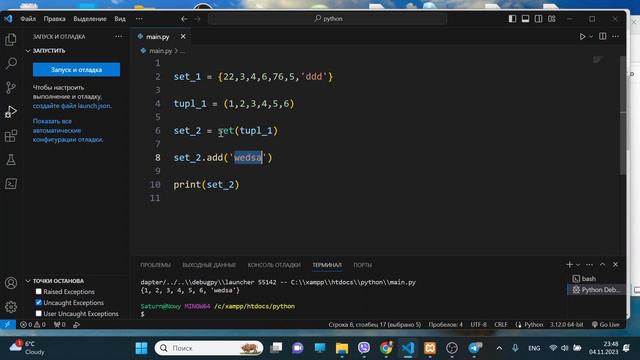Open Customize Layout icon
Image resolution: width=640 pixels, height=360 pixels.
point(551,19)
